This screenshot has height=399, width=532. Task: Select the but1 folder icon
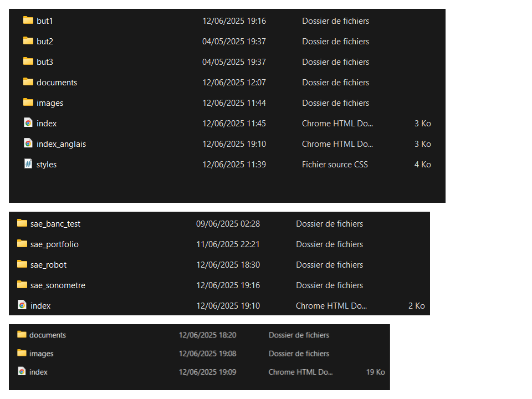pyautogui.click(x=28, y=21)
